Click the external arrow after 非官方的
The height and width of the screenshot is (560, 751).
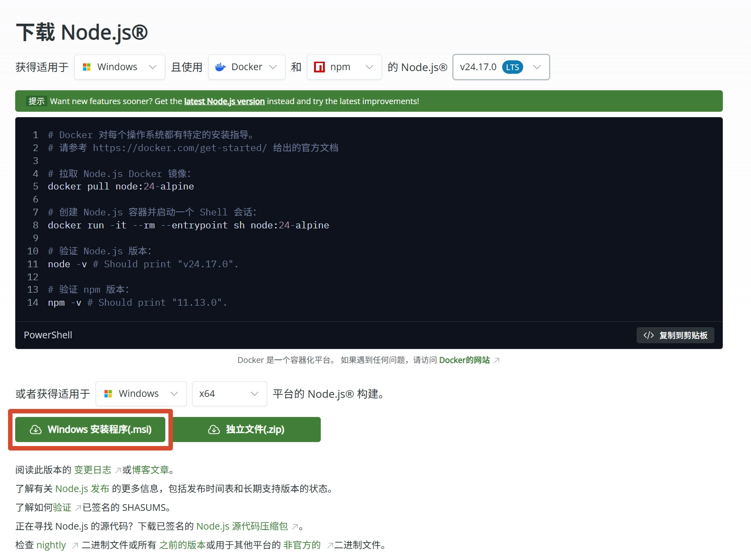tap(330, 545)
